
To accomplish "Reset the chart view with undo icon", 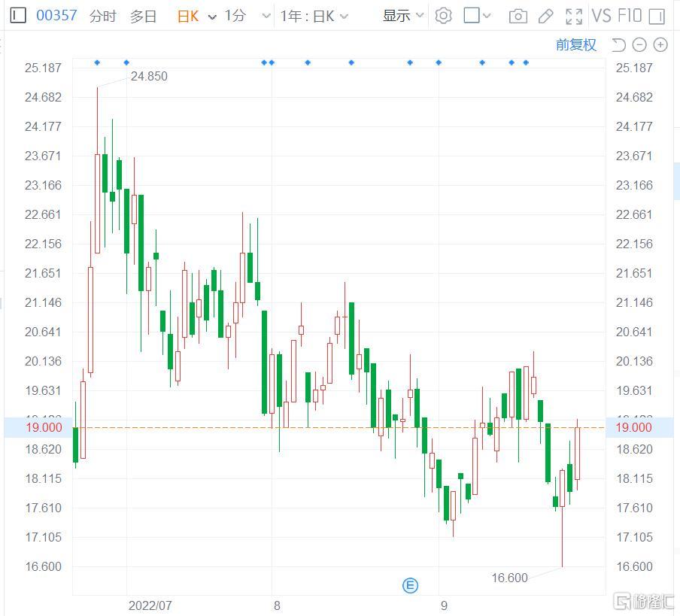I will [x=618, y=45].
